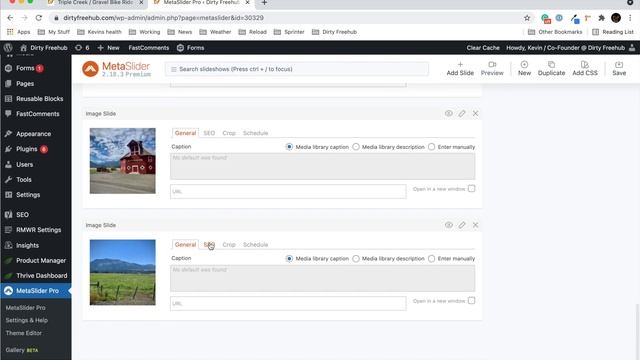Open the Dirty Freehub site link in admin bar

[x=44, y=48]
